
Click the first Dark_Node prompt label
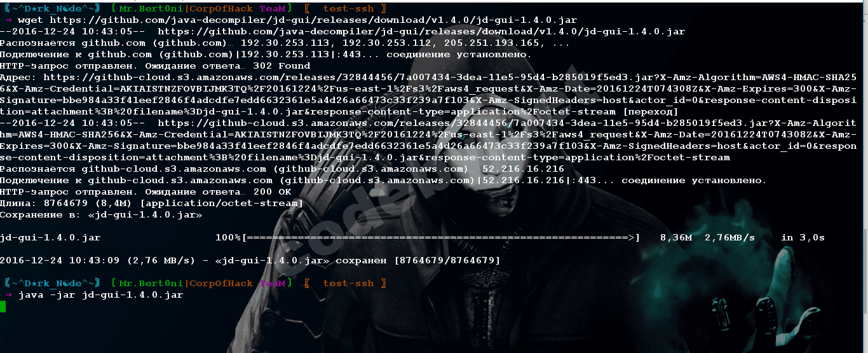(x=52, y=9)
